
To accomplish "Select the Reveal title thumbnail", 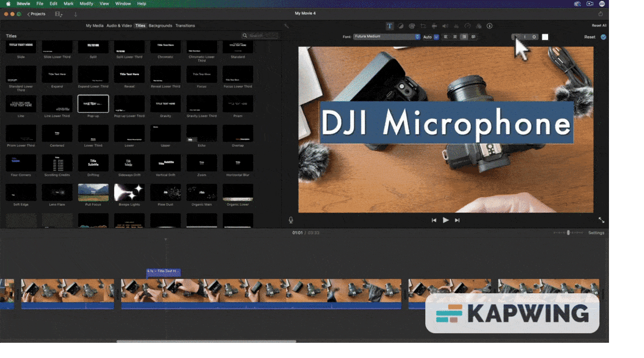I will point(129,74).
